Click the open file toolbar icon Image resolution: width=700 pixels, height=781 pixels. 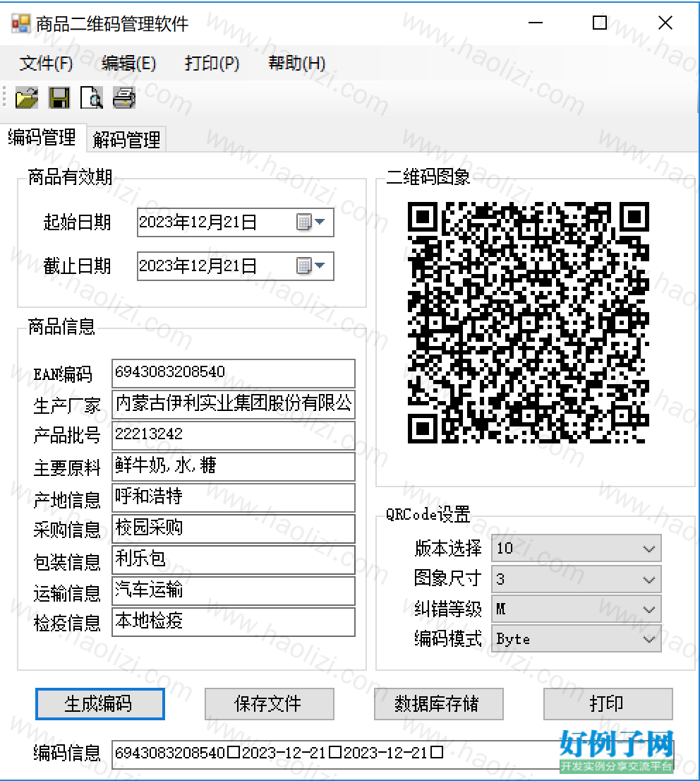(26, 97)
